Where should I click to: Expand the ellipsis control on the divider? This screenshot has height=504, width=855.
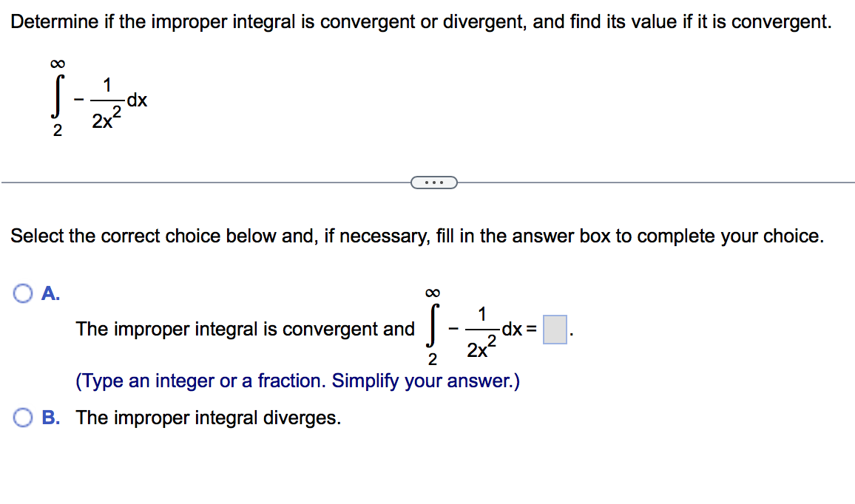(x=434, y=181)
